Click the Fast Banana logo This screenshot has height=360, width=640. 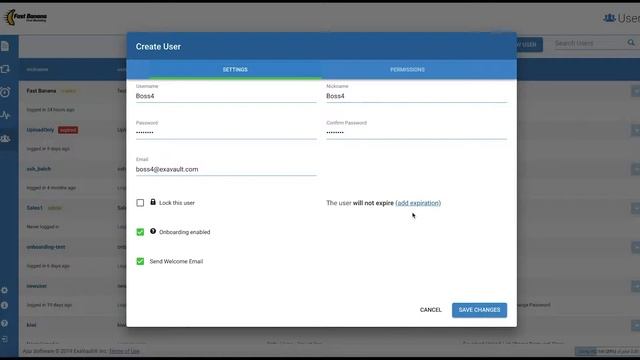[x=25, y=17]
